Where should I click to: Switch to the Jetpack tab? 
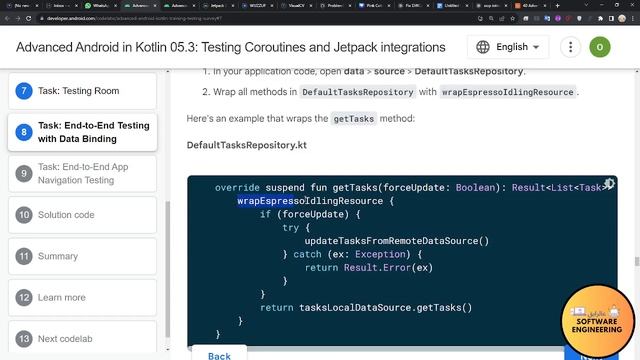[x=217, y=6]
